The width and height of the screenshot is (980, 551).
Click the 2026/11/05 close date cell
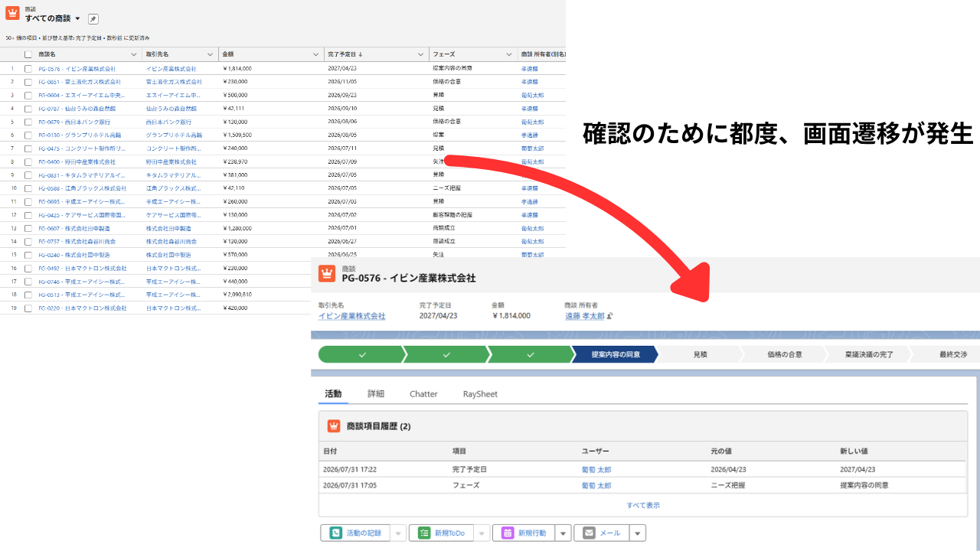(342, 82)
